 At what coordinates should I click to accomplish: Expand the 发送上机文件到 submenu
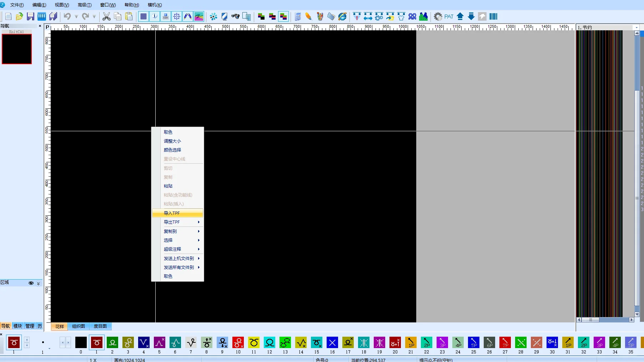pos(178,258)
